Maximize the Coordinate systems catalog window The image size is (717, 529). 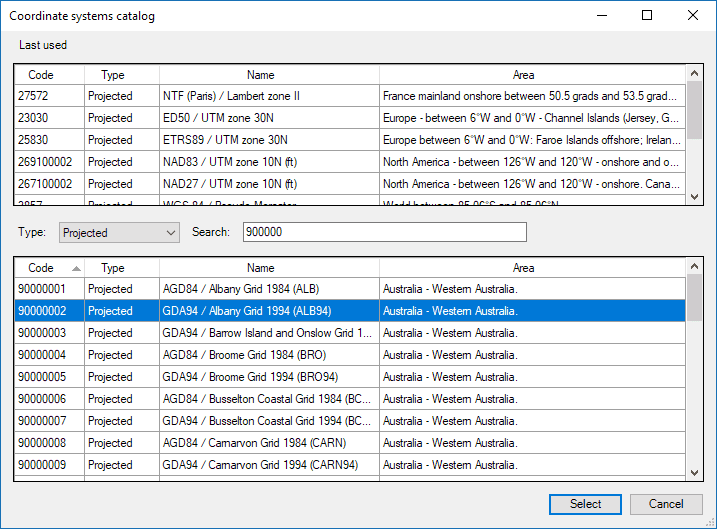point(647,15)
